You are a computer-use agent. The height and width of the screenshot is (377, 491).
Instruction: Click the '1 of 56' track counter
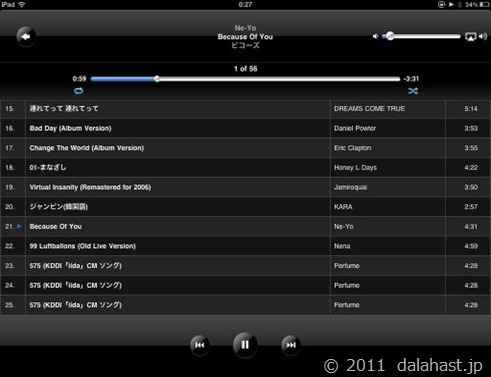[x=245, y=69]
